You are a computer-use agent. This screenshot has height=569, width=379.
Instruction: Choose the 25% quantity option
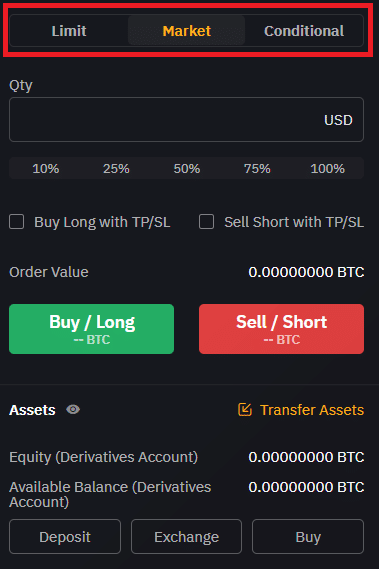pos(116,168)
